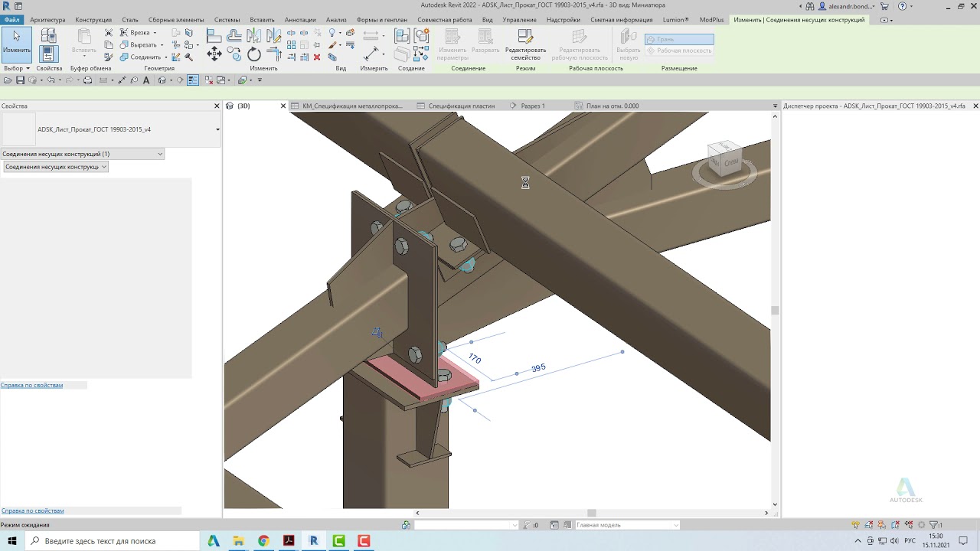Switch to the Управление ribbon tab
Image resolution: width=980 pixels, height=551 pixels.
(x=519, y=20)
